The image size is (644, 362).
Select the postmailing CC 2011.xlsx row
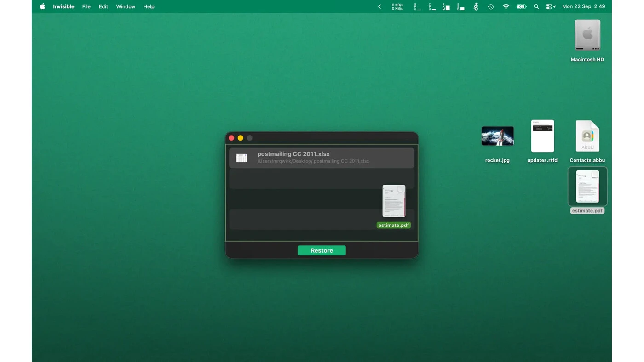tap(322, 158)
